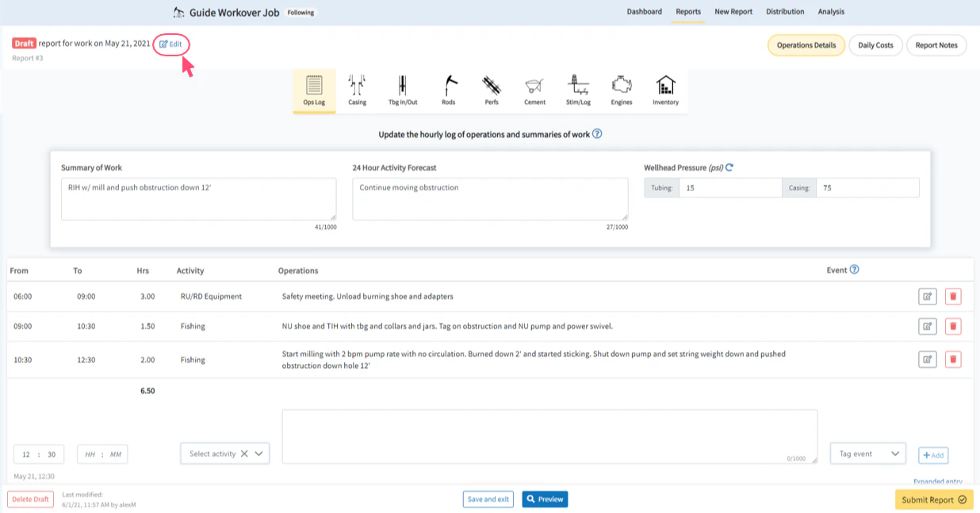980x513 pixels.
Task: Open the Rods section icon
Action: click(449, 91)
